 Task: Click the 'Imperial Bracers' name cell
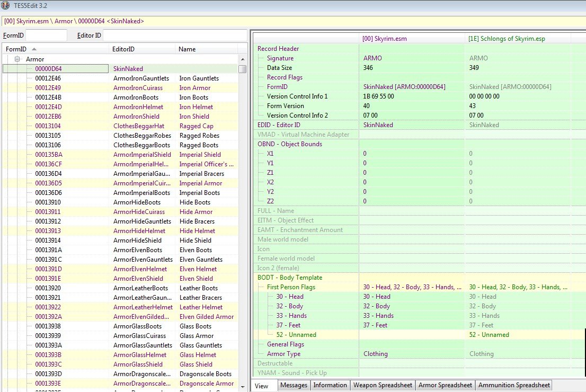[x=202, y=174]
